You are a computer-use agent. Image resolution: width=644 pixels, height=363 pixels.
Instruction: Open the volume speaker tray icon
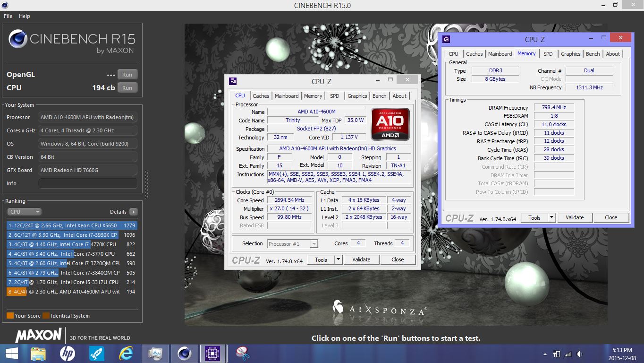click(x=579, y=354)
